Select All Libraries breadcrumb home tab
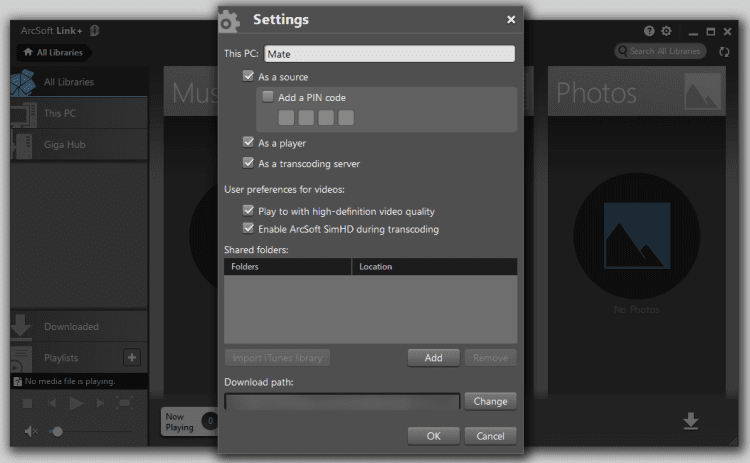750x463 pixels. point(54,52)
